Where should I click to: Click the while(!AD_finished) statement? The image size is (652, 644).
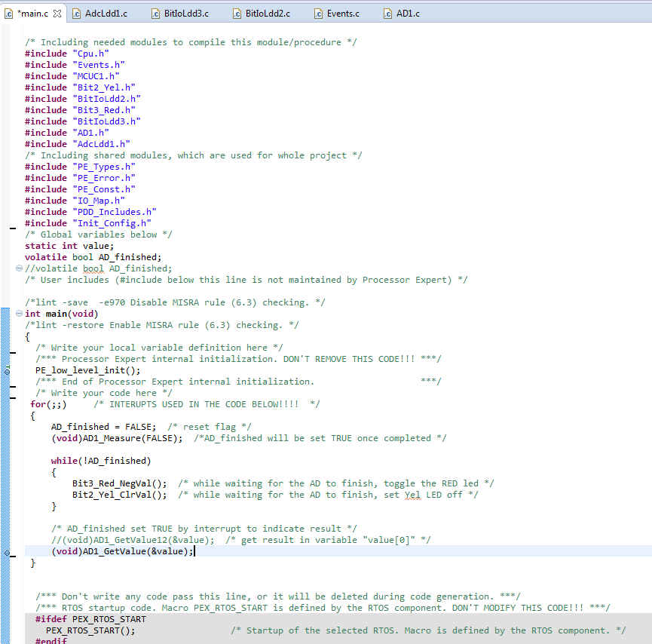[x=101, y=461]
